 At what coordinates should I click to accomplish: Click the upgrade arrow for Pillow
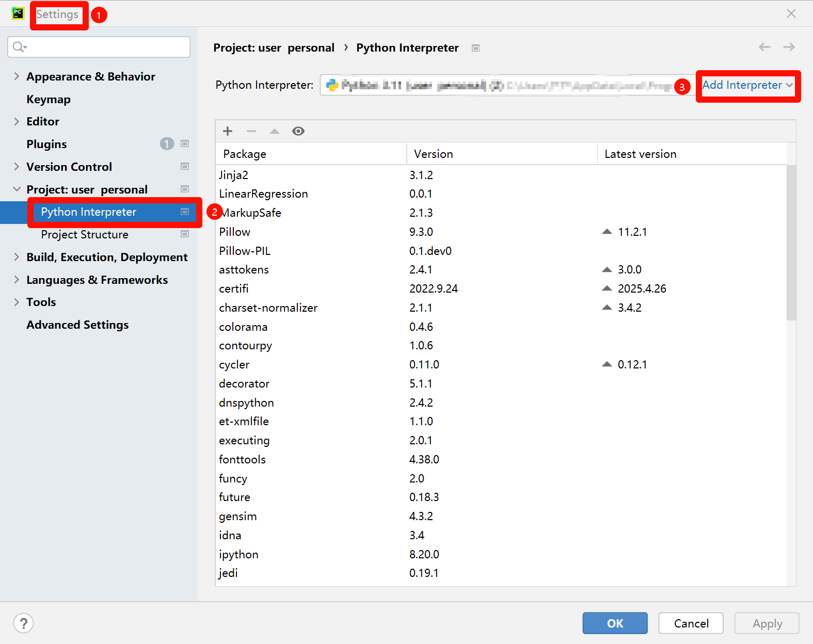coord(607,232)
